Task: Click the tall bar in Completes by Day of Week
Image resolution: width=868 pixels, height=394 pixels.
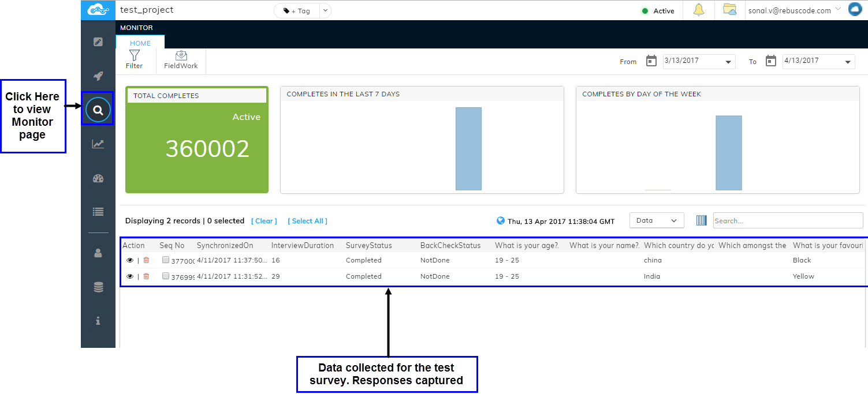Action: tap(729, 153)
